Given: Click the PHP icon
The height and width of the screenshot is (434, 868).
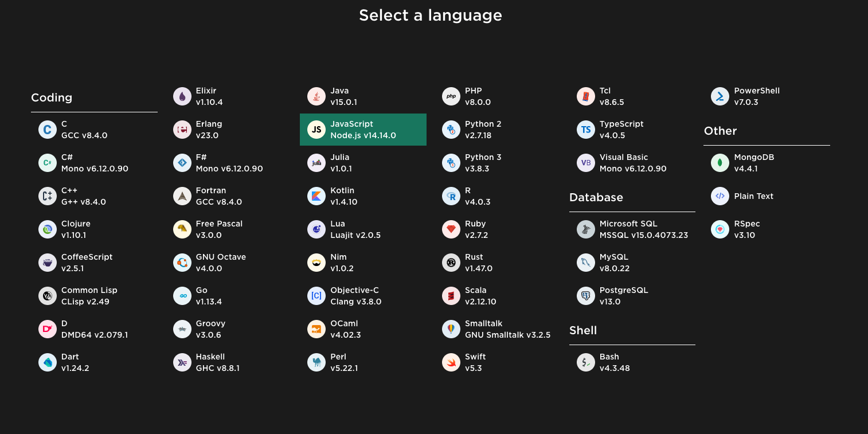Looking at the screenshot, I should (x=451, y=96).
